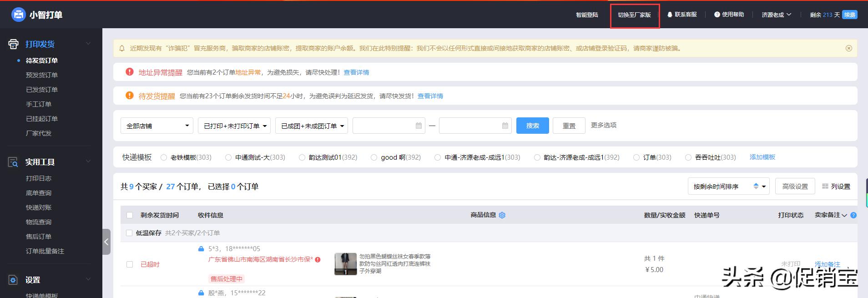
Task: Close the yellow fraud warning banner
Action: point(848,48)
